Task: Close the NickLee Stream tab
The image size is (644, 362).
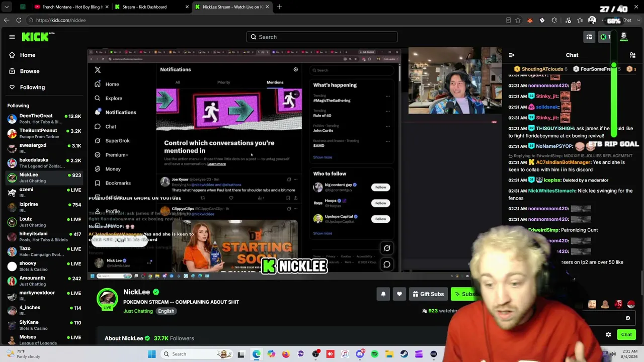Action: pyautogui.click(x=267, y=7)
